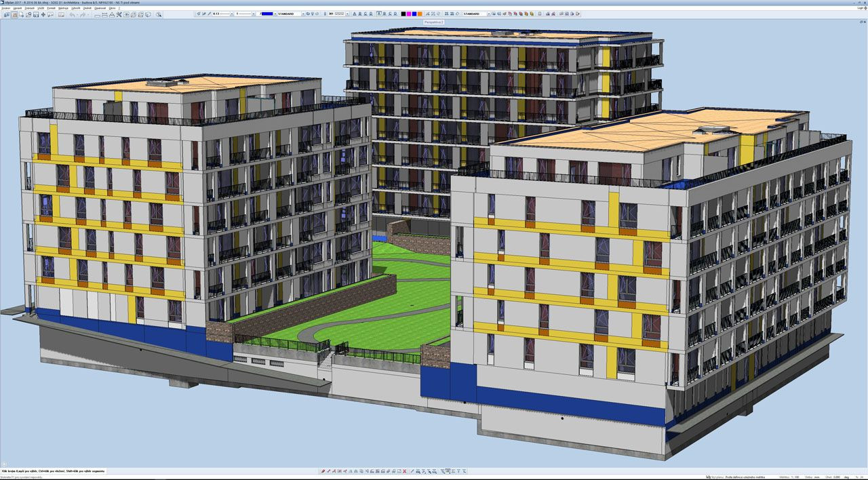Click the Redo arrow in the toolbar

point(82,14)
